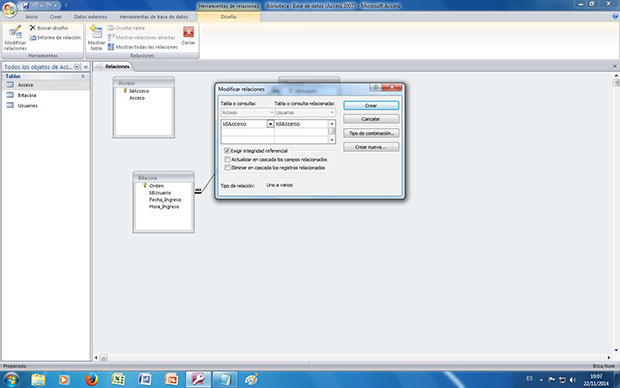
Task: Select Borrar diseño in the ribbon
Action: (49, 28)
